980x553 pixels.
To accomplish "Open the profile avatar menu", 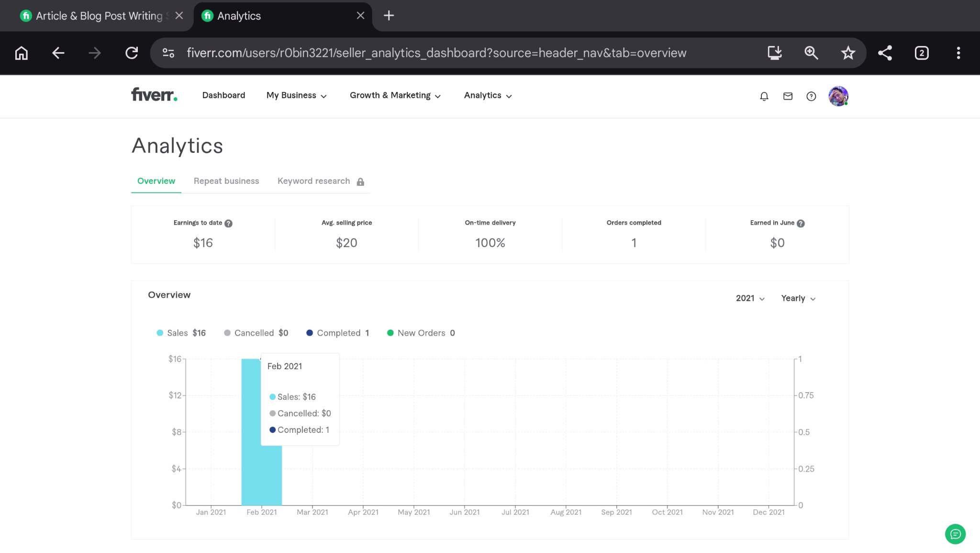I will (838, 96).
